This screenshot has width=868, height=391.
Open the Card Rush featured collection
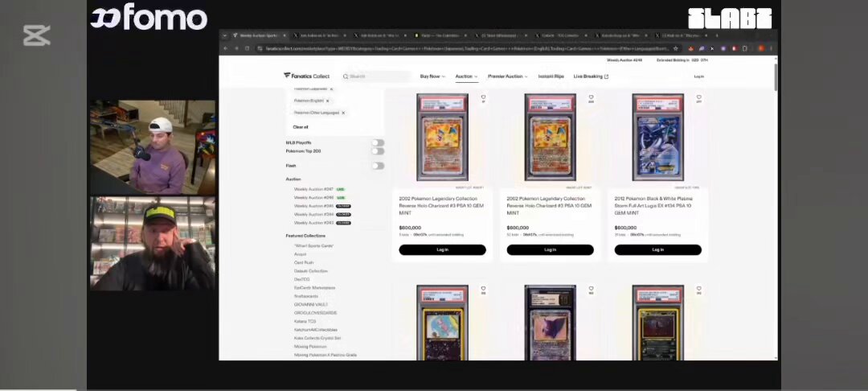(x=303, y=262)
